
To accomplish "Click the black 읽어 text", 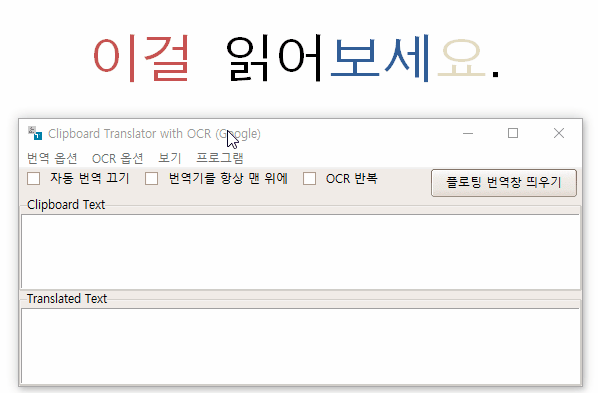I will pyautogui.click(x=275, y=58).
